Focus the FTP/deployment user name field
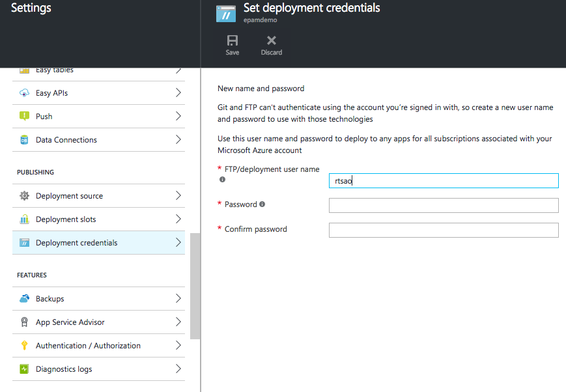The width and height of the screenshot is (566, 392). pyautogui.click(x=444, y=180)
